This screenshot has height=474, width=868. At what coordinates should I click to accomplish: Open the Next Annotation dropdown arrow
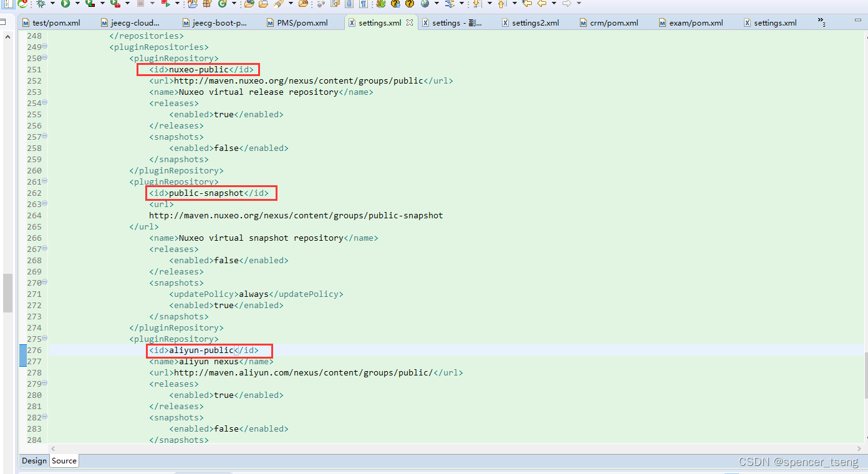[x=489, y=3]
